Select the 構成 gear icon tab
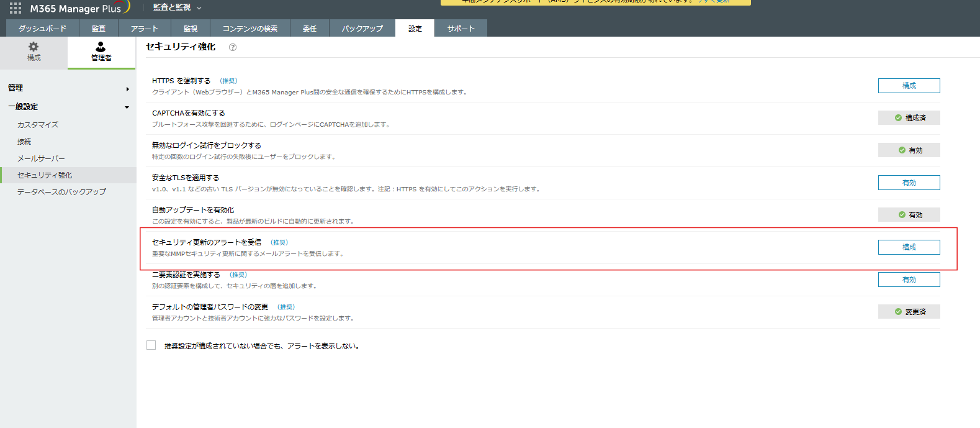 click(34, 52)
